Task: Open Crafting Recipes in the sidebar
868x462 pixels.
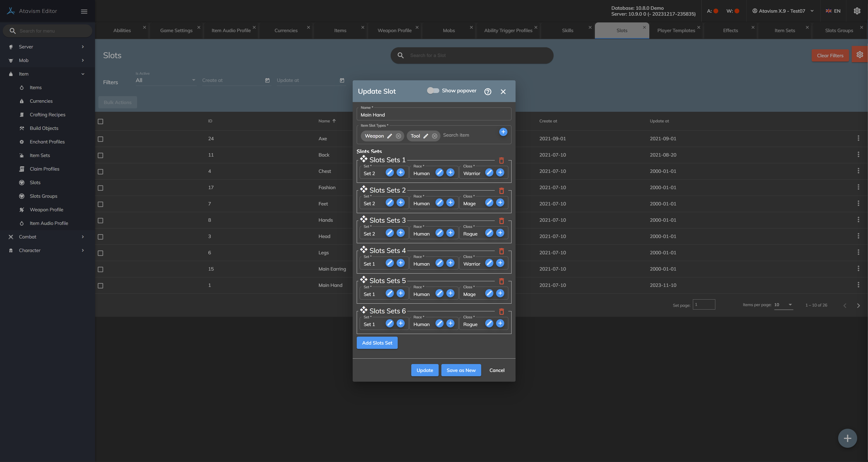Action: pyautogui.click(x=48, y=115)
